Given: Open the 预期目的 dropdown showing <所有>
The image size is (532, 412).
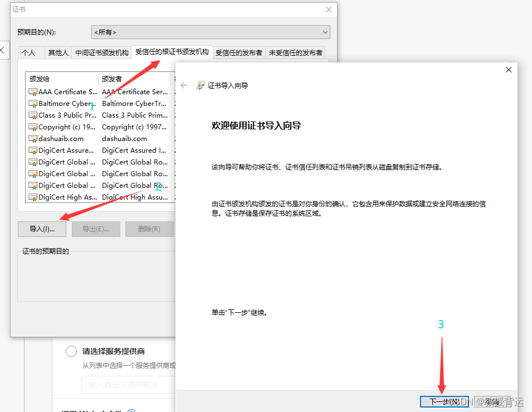Looking at the screenshot, I should pos(211,32).
